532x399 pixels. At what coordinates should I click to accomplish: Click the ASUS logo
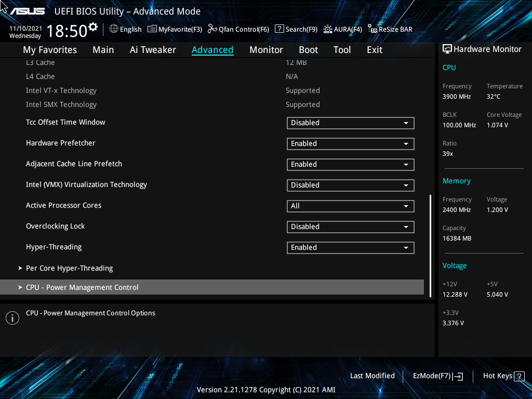(27, 11)
